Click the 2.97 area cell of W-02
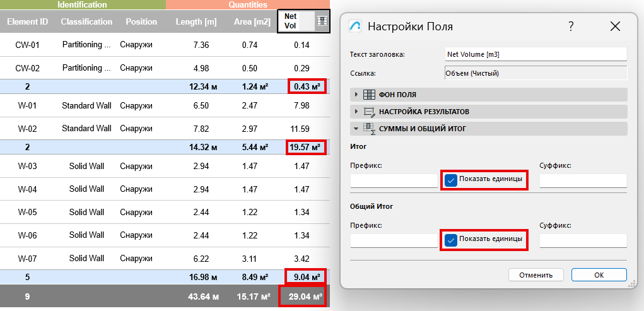The width and height of the screenshot is (644, 311). coord(250,129)
